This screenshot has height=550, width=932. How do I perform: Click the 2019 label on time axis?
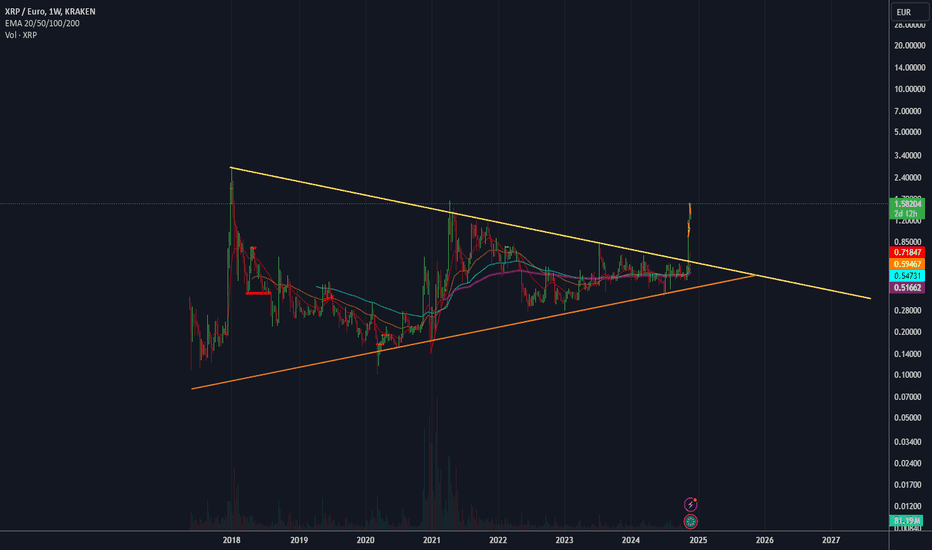(299, 540)
